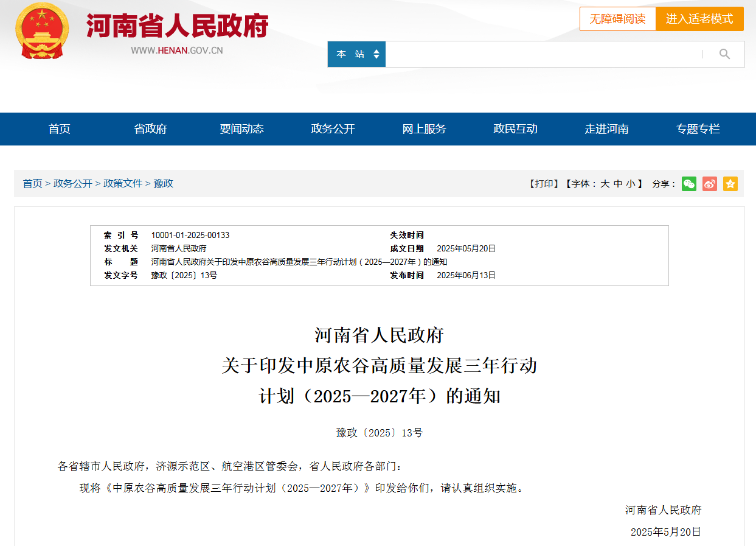Share article via Weibo icon
The height and width of the screenshot is (546, 756).
[709, 184]
